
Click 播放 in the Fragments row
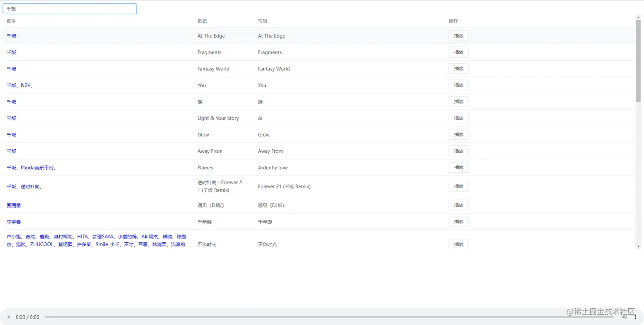click(459, 52)
